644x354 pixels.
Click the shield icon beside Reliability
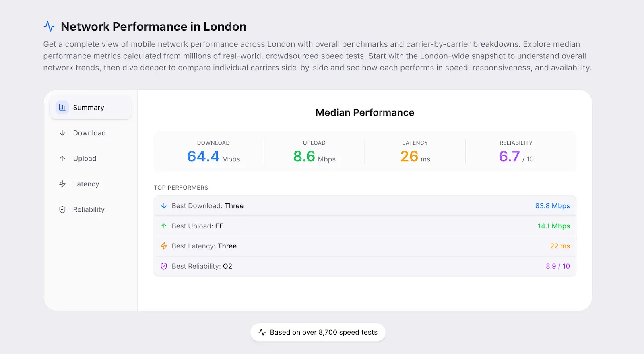[x=62, y=209]
